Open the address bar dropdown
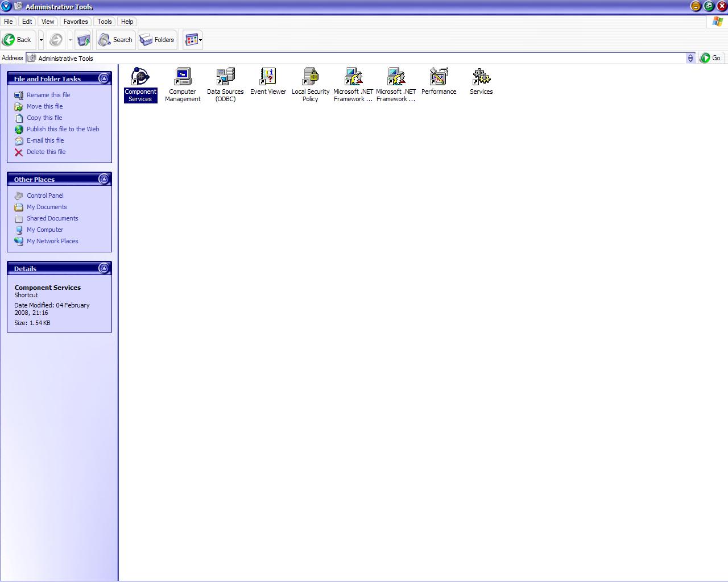The width and height of the screenshot is (728, 582). click(690, 58)
